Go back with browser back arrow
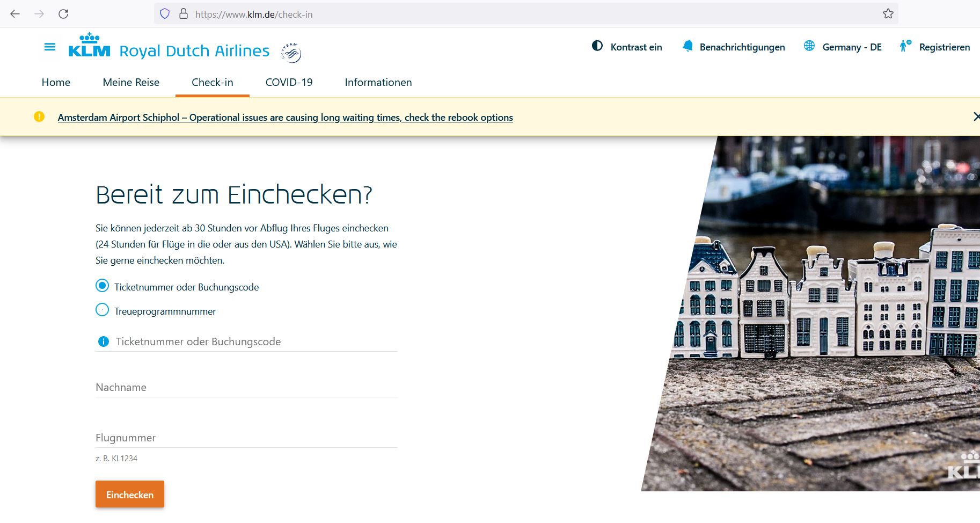Image resolution: width=980 pixels, height=523 pixels. [15, 14]
